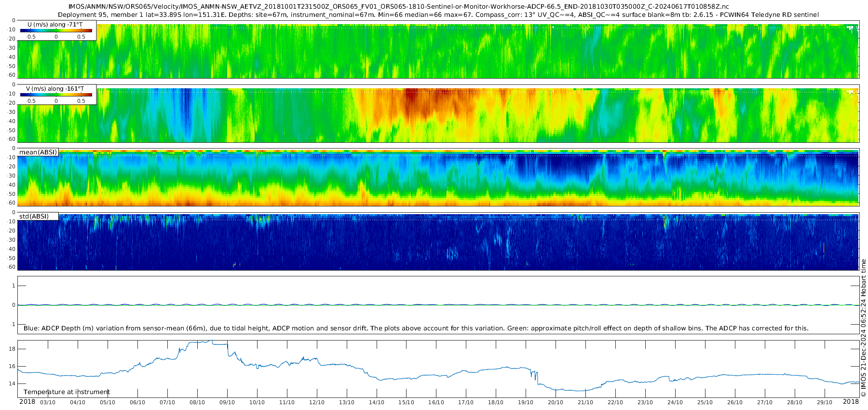Click the 18/10 date tick label
Screen dimensions: 868x410
coord(496,402)
